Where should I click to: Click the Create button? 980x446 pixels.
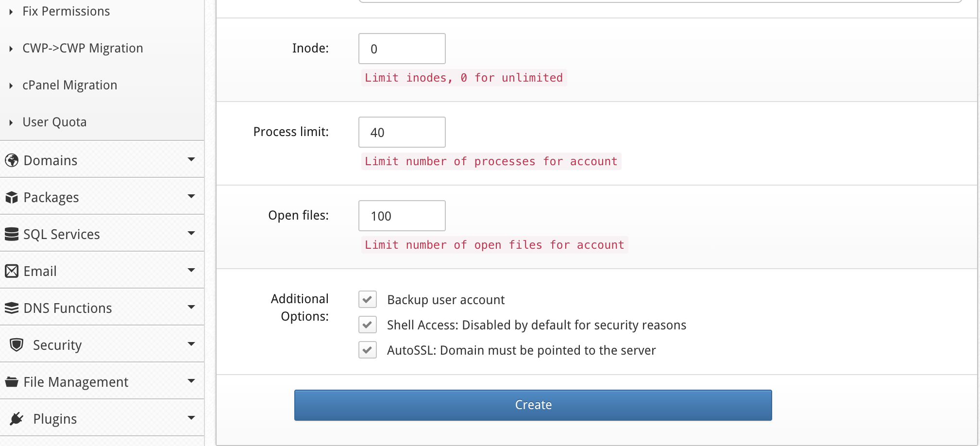click(533, 405)
